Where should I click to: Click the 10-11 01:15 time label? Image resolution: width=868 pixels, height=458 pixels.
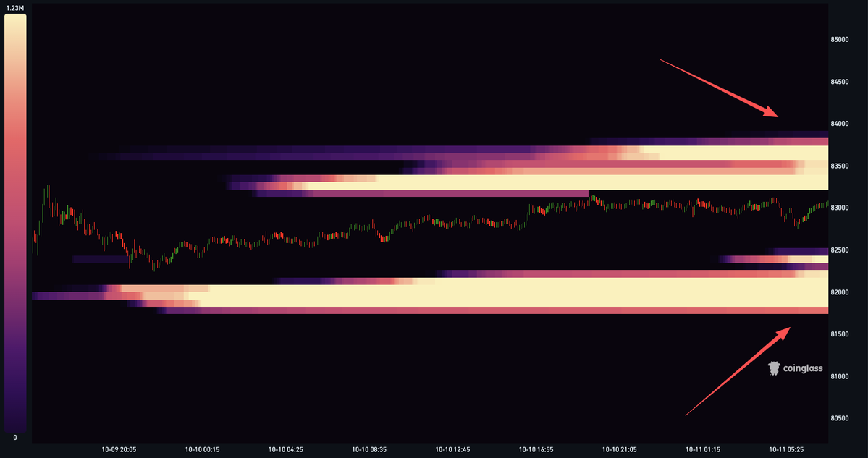[703, 450]
